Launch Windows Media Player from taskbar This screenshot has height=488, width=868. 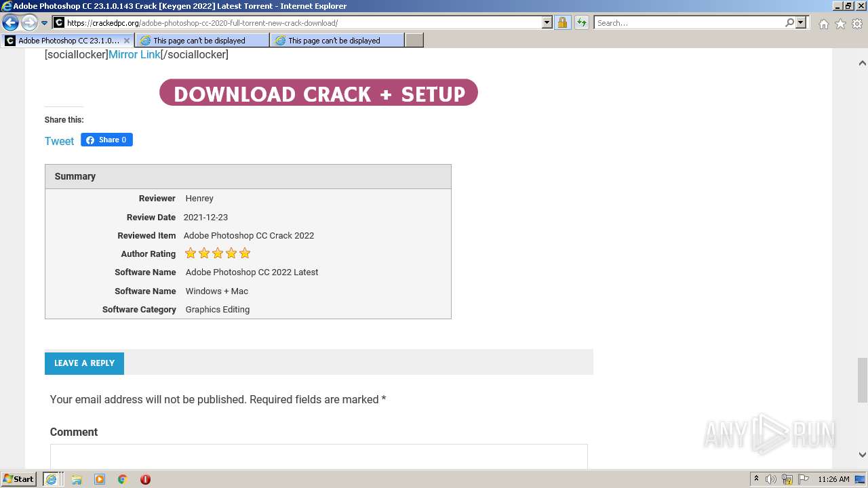click(100, 479)
